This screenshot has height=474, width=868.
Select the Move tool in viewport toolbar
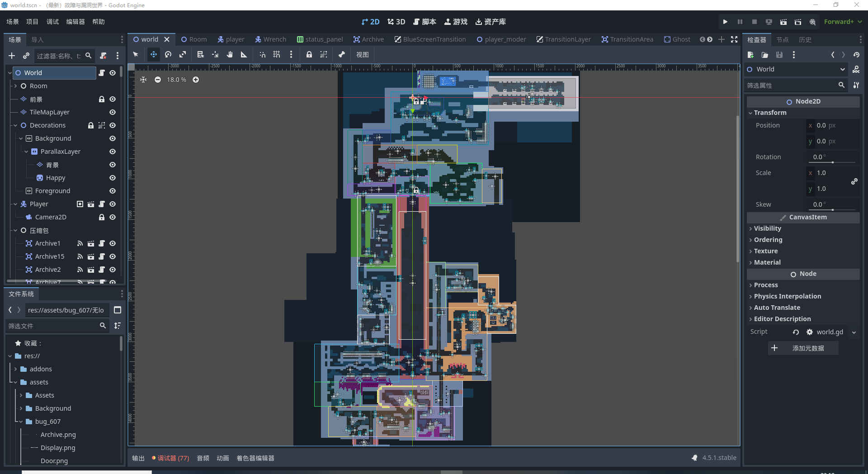click(x=154, y=55)
